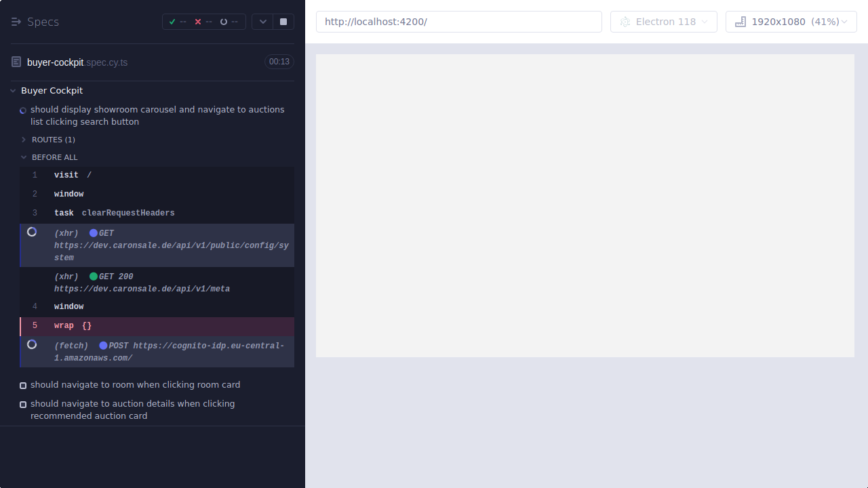The height and width of the screenshot is (488, 868).
Task: Collapse the BEFORE ALL section
Action: pos(55,157)
